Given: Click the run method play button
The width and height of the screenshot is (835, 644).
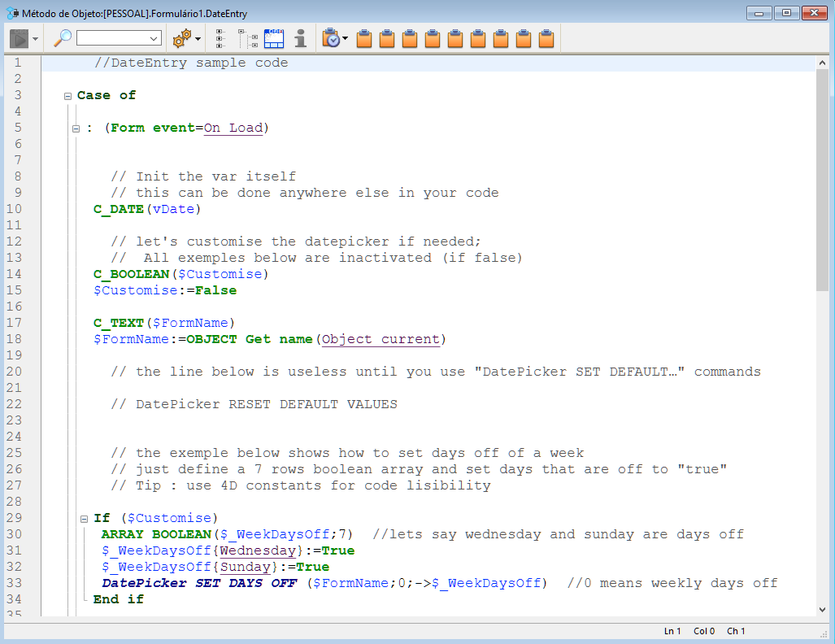Looking at the screenshot, I should (x=19, y=38).
